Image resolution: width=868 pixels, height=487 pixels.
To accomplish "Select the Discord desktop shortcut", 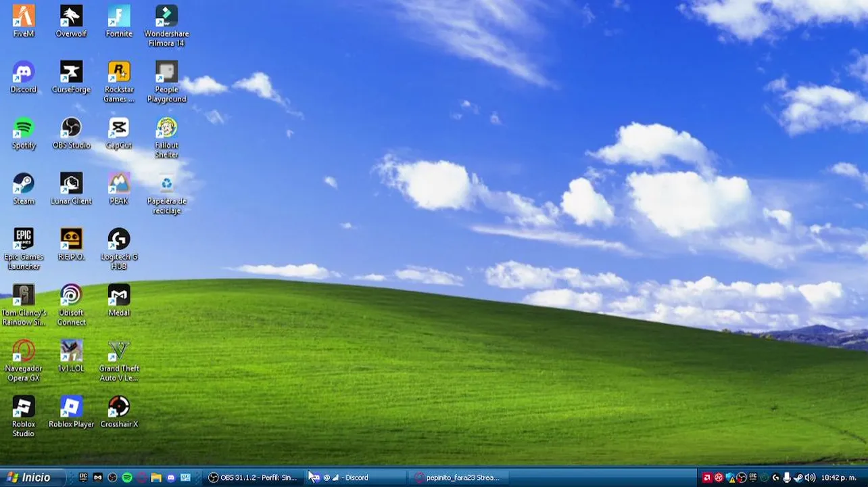I will pos(24,77).
